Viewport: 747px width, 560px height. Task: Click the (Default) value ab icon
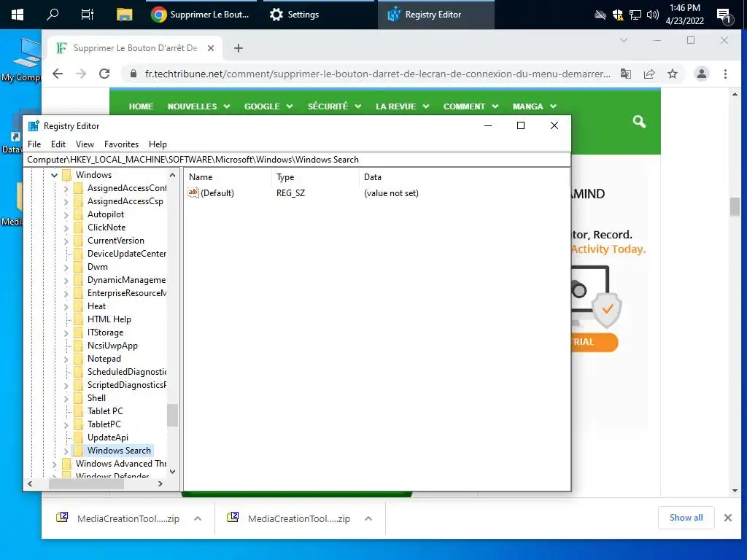(x=193, y=192)
